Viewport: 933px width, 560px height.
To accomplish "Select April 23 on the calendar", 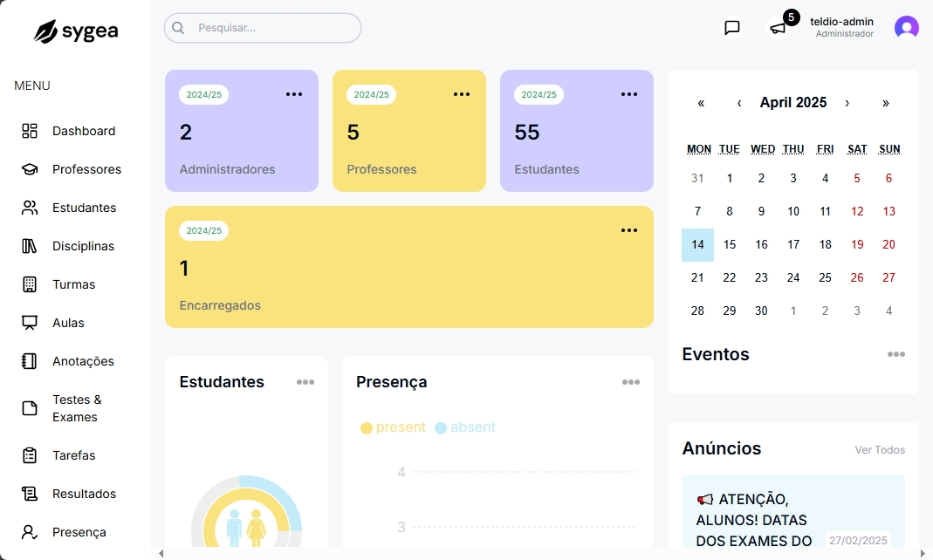I will [761, 278].
